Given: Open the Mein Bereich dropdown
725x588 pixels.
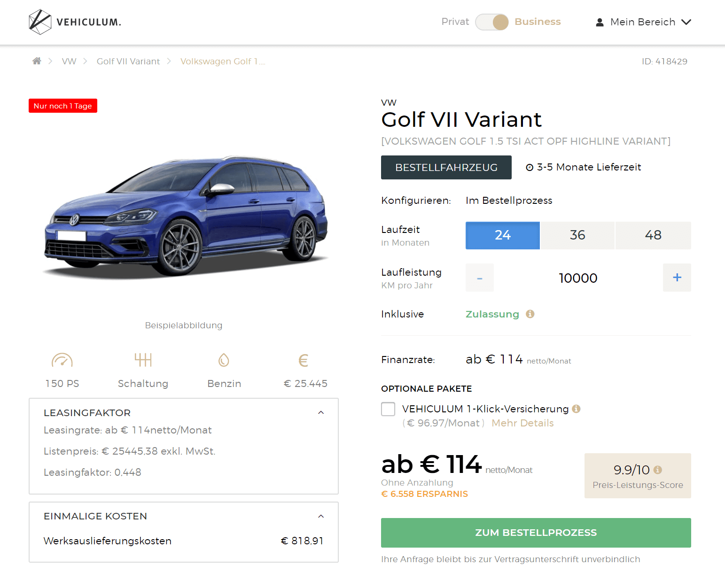Looking at the screenshot, I should (x=643, y=22).
